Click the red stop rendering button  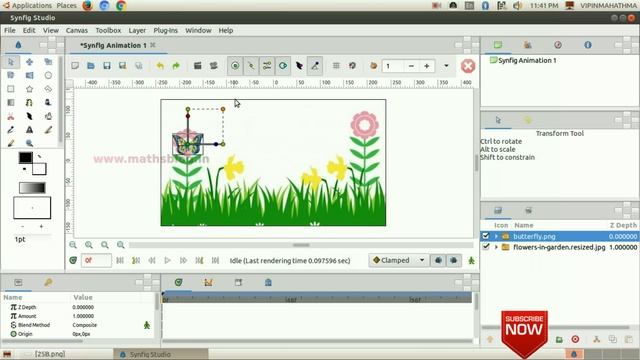point(468,66)
